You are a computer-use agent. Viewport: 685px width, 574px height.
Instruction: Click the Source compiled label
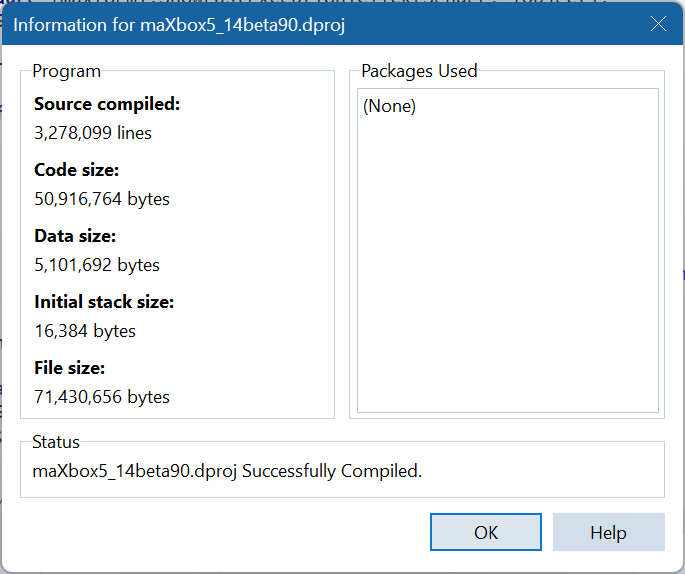[x=107, y=104]
